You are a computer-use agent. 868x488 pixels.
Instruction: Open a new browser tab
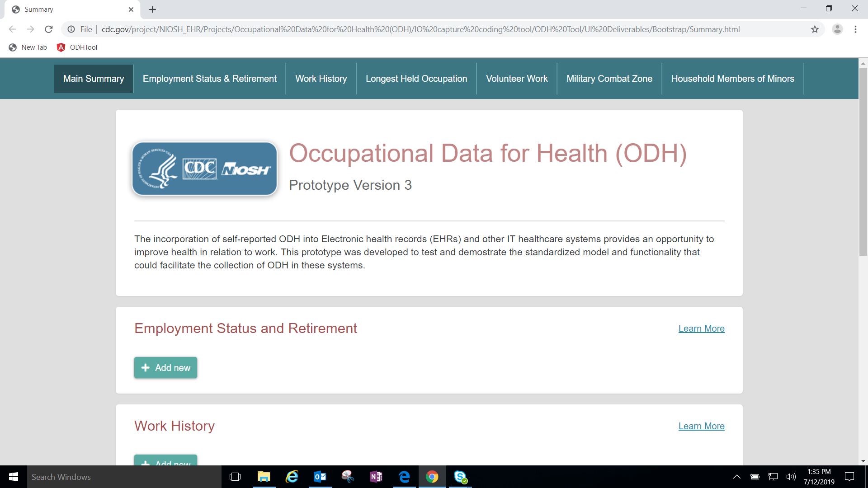[152, 9]
